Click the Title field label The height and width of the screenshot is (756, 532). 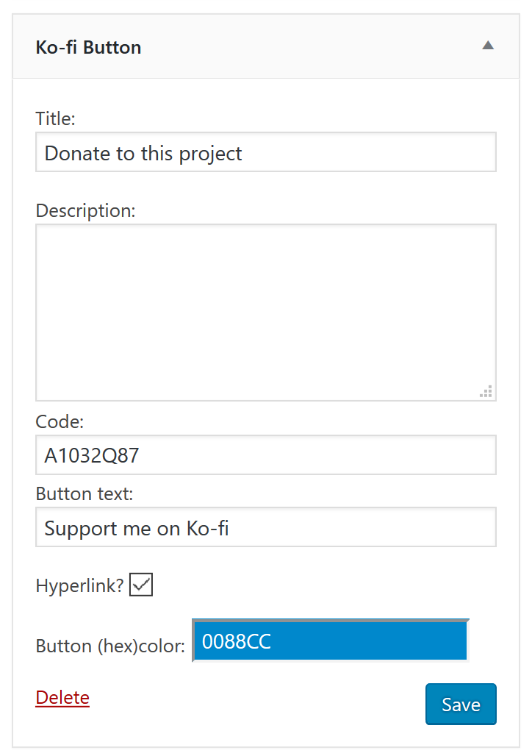click(55, 118)
